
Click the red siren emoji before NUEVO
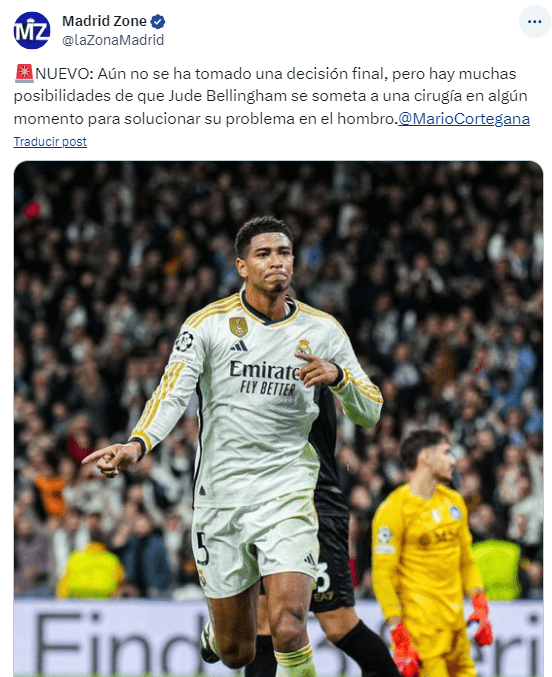(x=24, y=73)
